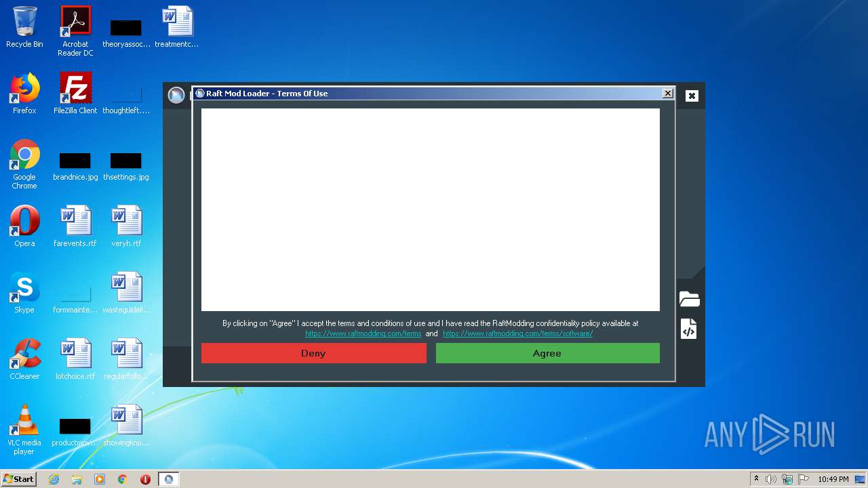Select the lotchoice.rtf file icon

(x=75, y=359)
